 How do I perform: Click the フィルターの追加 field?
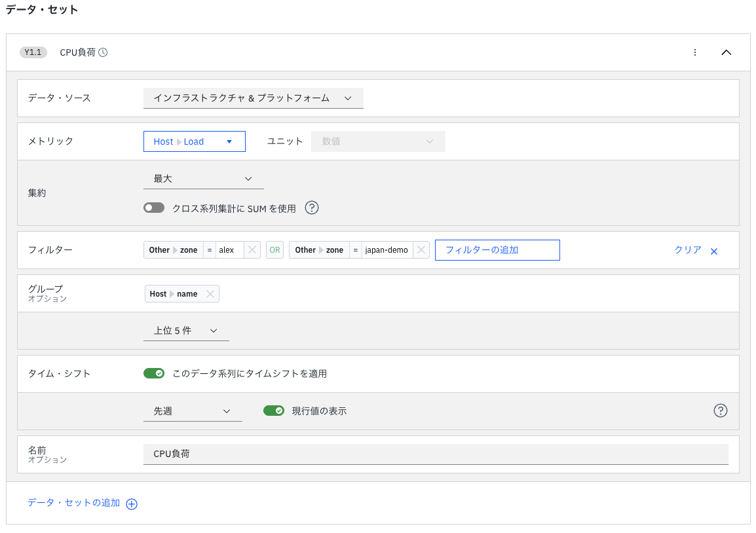coord(497,250)
